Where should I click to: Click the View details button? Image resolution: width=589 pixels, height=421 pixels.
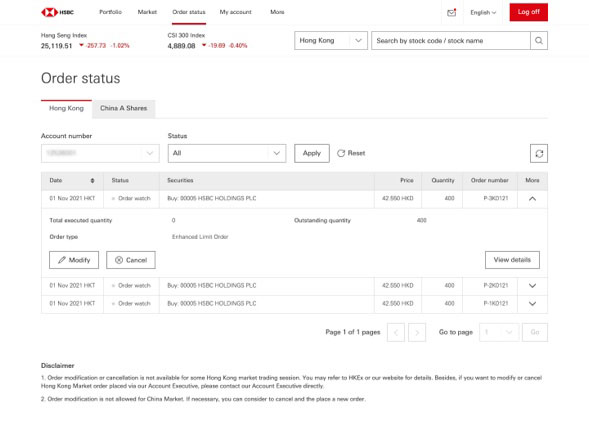click(x=512, y=260)
